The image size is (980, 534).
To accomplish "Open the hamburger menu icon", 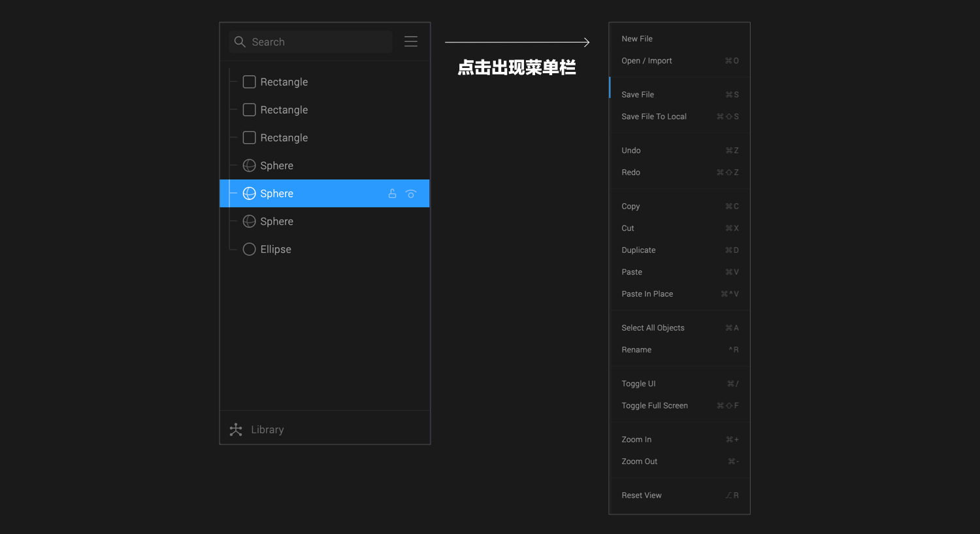I will click(410, 41).
